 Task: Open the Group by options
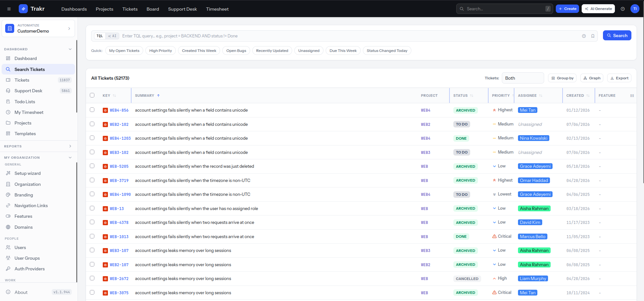(562, 78)
